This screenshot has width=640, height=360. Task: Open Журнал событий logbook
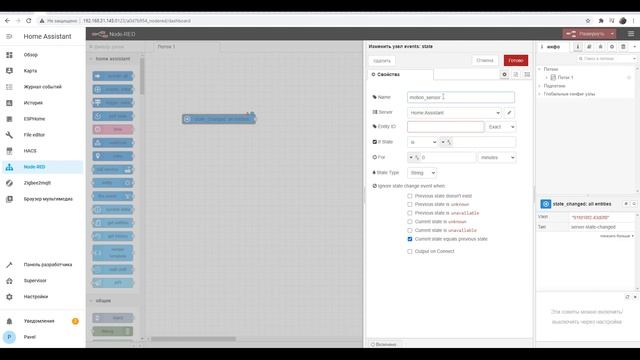(x=42, y=87)
